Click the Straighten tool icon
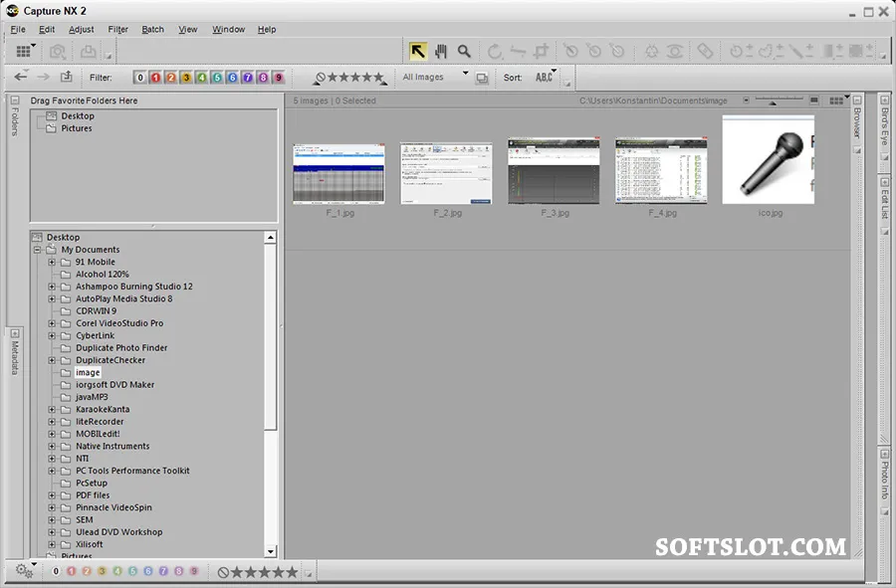896x588 pixels. click(518, 52)
